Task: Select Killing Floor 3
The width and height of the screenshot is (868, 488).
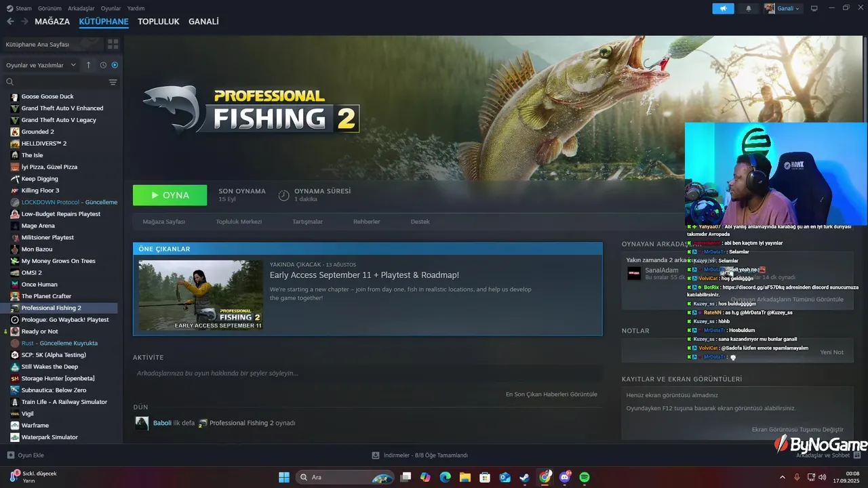Action: click(40, 190)
